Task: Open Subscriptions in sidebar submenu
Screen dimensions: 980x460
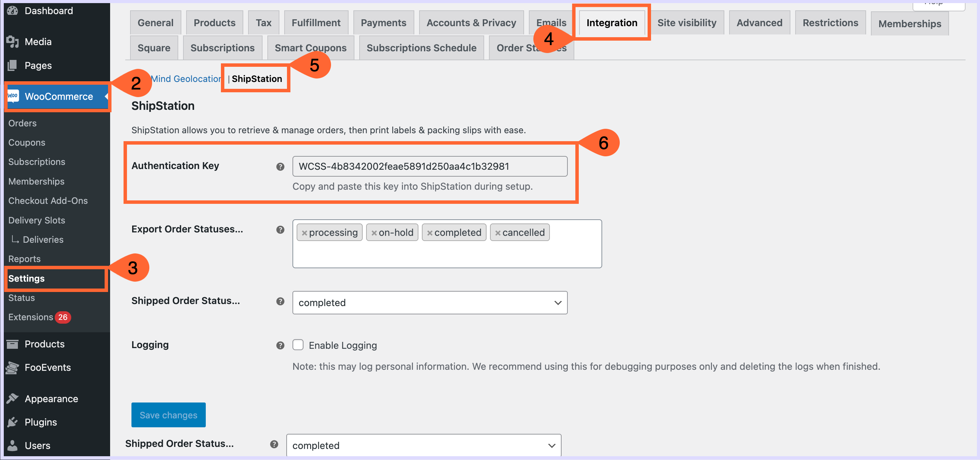Action: point(36,162)
